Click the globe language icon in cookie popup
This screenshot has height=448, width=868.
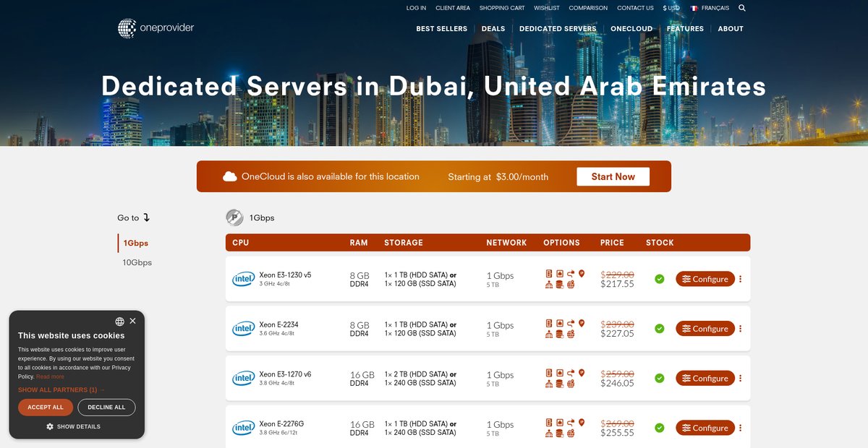[119, 322]
